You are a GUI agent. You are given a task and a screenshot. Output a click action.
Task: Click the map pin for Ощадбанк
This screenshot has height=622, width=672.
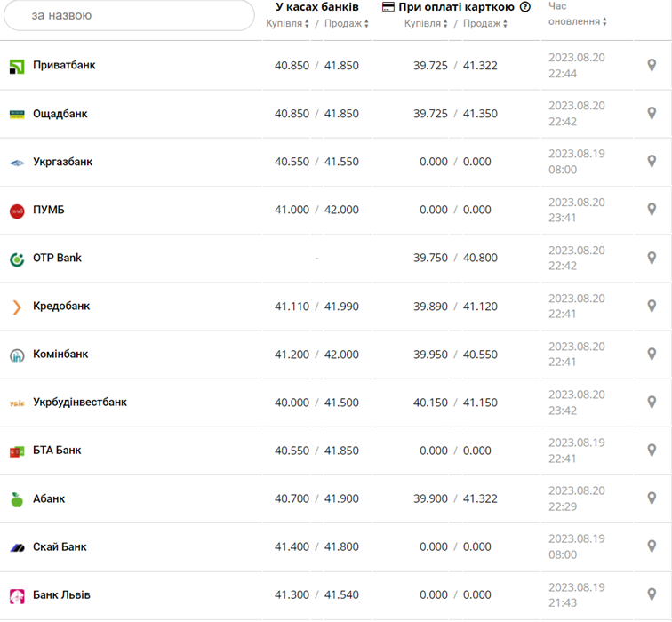point(652,114)
